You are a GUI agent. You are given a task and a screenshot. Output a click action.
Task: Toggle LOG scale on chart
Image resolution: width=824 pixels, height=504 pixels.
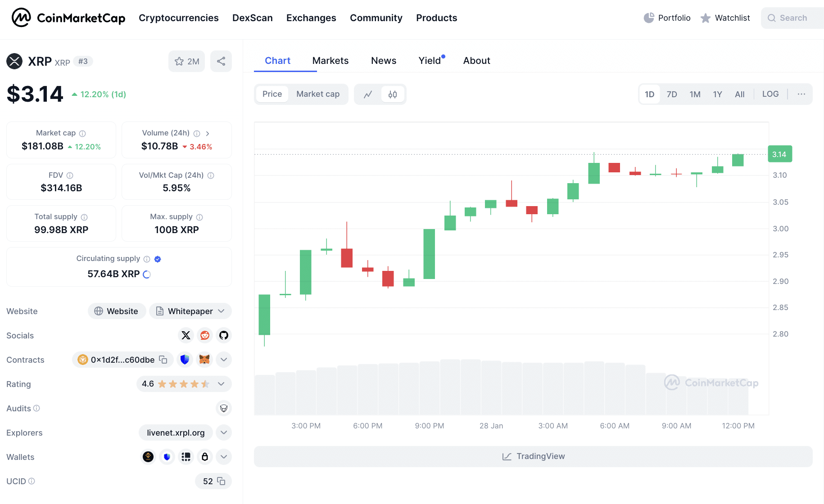click(x=770, y=94)
